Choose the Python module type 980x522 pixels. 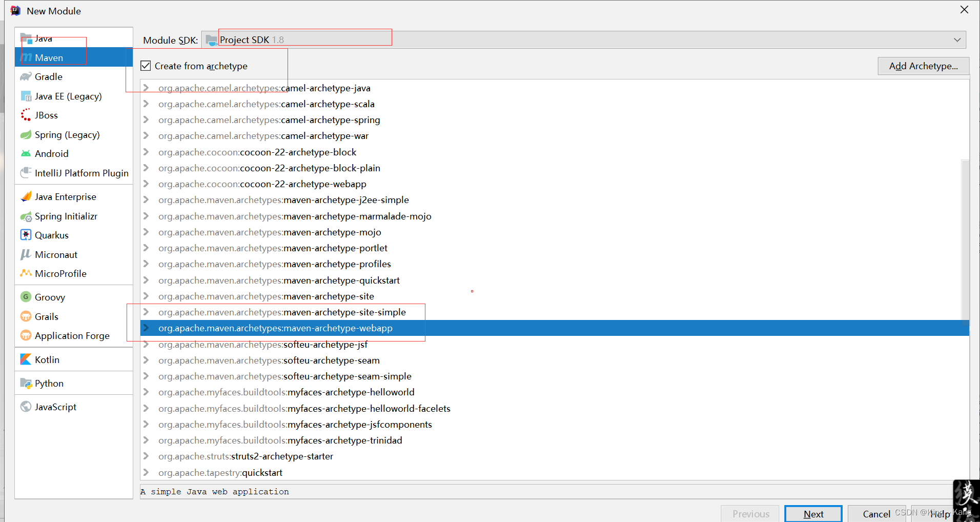74,383
